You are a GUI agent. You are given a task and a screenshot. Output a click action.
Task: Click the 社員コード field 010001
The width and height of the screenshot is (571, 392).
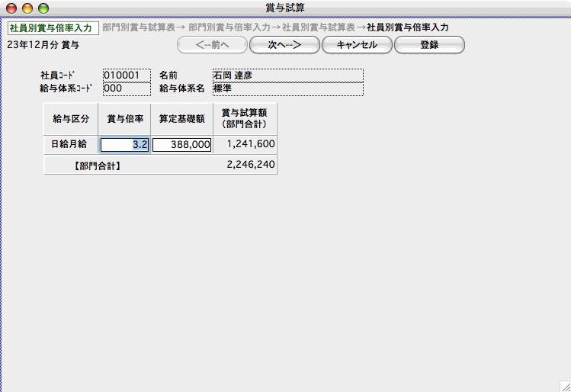click(x=127, y=76)
